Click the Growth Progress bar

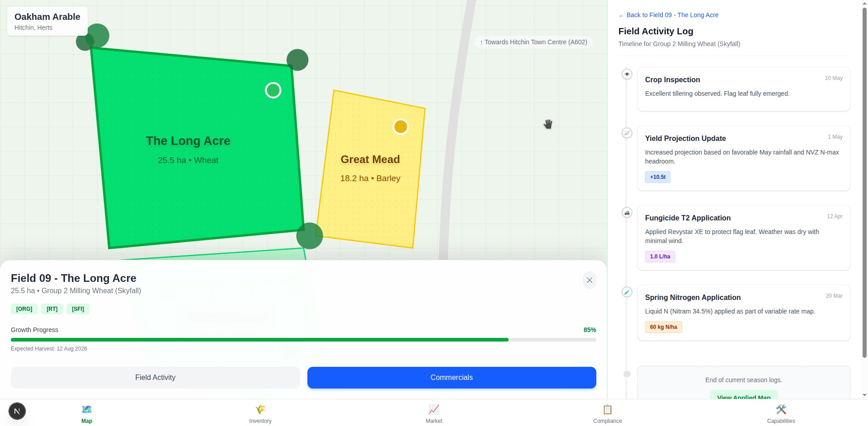(x=303, y=340)
